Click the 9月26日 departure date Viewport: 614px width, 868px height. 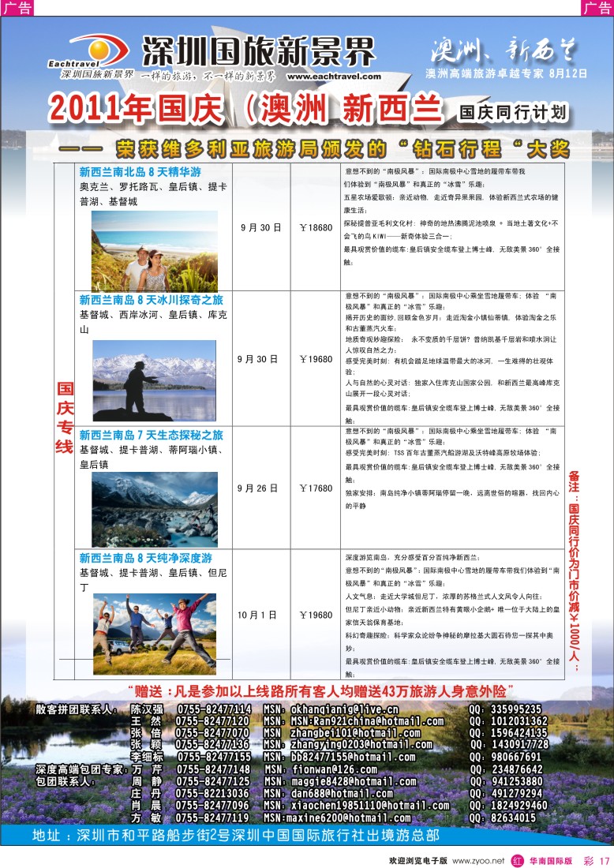click(257, 488)
